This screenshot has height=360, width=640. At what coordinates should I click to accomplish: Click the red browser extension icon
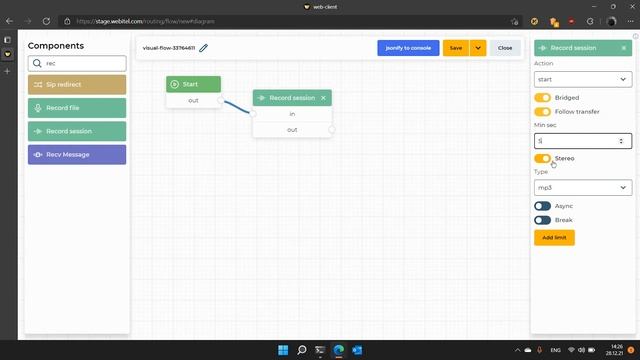click(x=571, y=21)
